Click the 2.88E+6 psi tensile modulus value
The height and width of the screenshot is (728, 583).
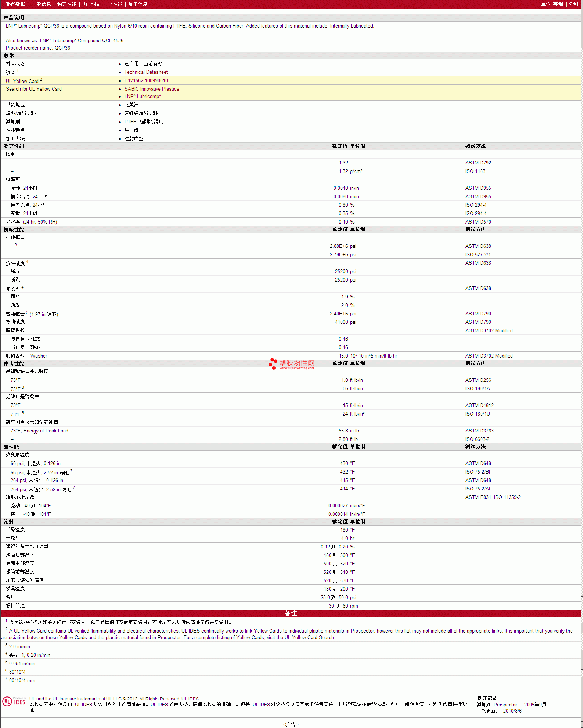343,246
